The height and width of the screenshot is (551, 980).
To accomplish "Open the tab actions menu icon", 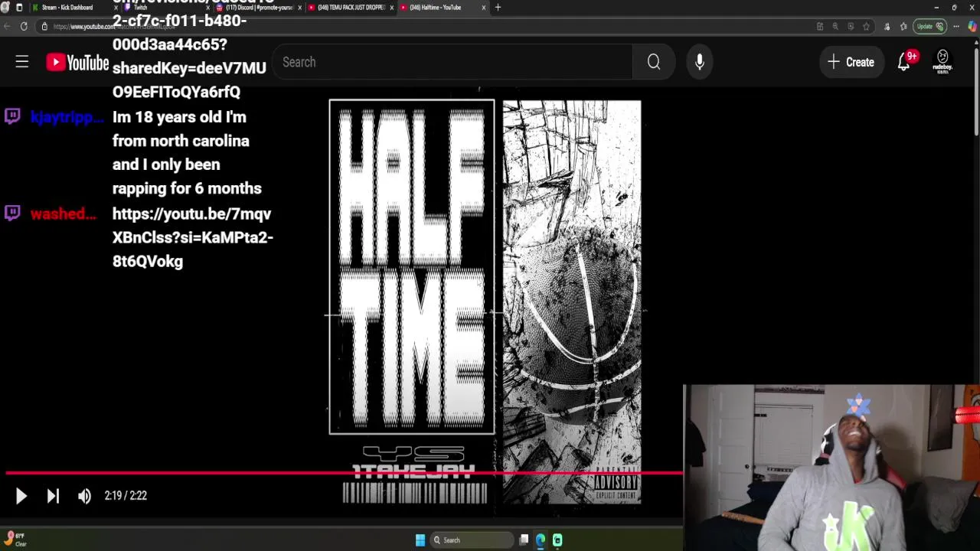I will [x=19, y=8].
